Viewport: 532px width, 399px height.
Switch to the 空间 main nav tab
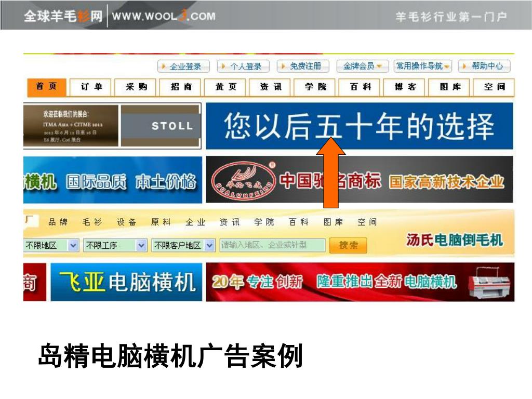(x=494, y=87)
